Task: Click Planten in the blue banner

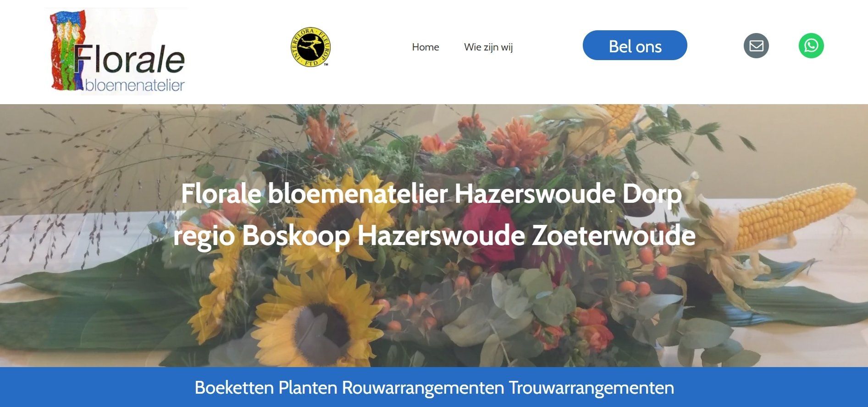Action: [x=308, y=388]
